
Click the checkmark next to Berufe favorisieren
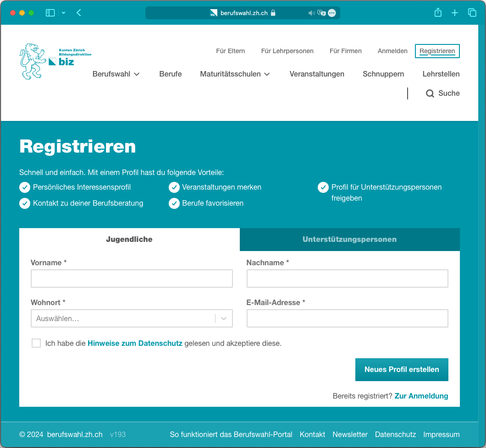[174, 203]
